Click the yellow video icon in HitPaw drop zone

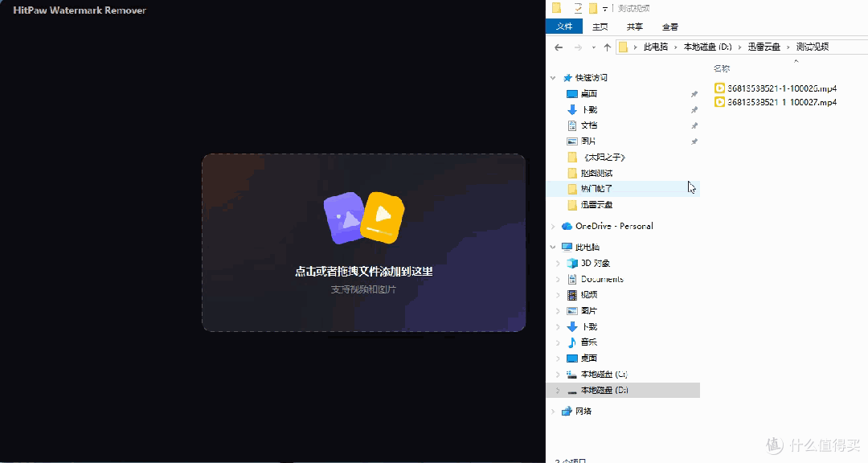click(x=382, y=217)
